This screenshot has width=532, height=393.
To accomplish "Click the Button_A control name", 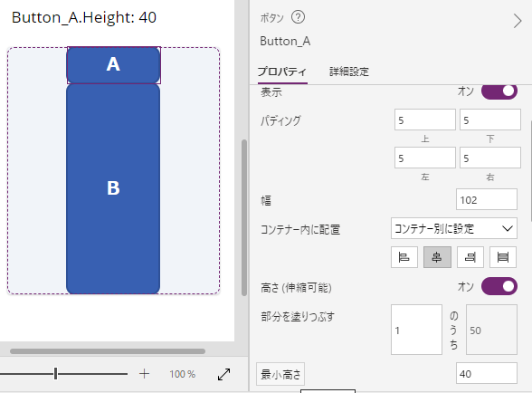I will tap(285, 41).
